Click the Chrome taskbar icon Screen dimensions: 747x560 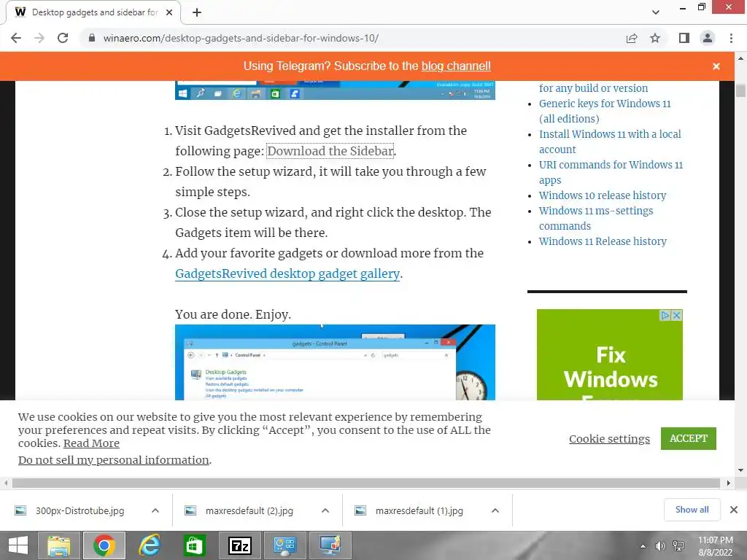pyautogui.click(x=104, y=545)
